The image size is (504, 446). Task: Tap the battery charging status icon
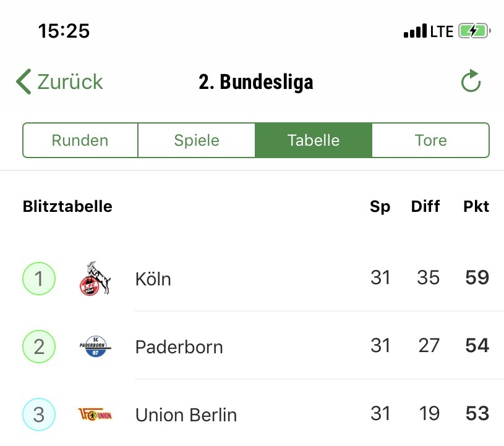click(474, 31)
